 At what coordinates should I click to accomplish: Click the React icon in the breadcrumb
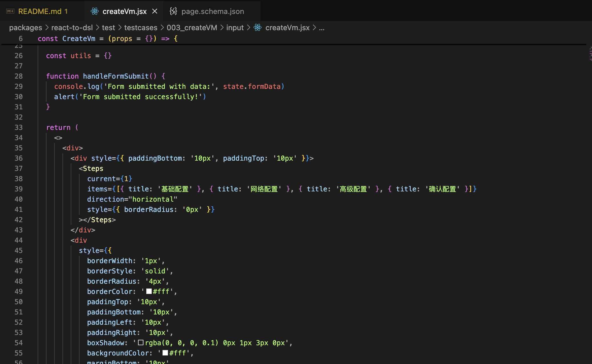coord(258,28)
